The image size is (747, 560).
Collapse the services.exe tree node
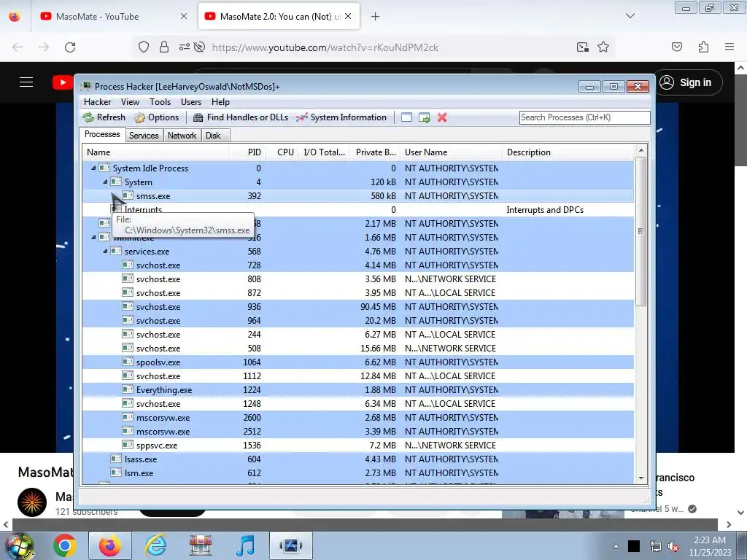[105, 251]
